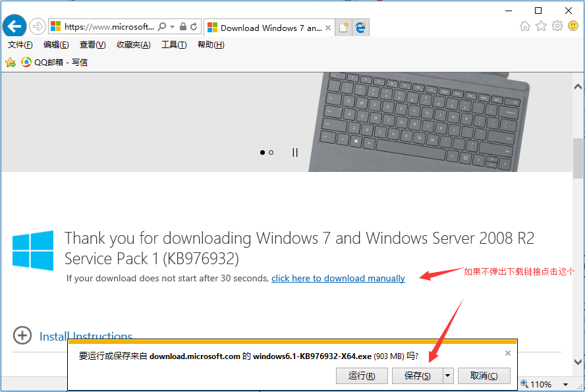Viewport: 585px width, 392px height.
Task: Click the Open Microsoft Edge tab icon
Action: (360, 28)
